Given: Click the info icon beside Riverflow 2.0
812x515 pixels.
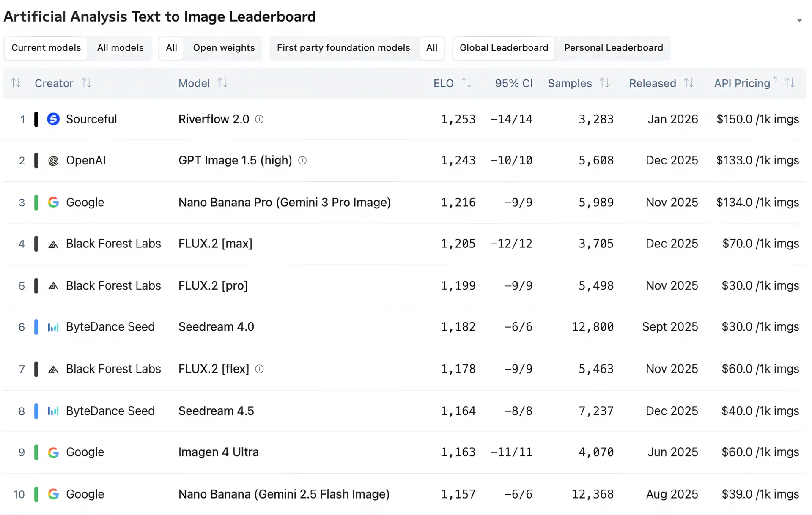Looking at the screenshot, I should tap(259, 119).
